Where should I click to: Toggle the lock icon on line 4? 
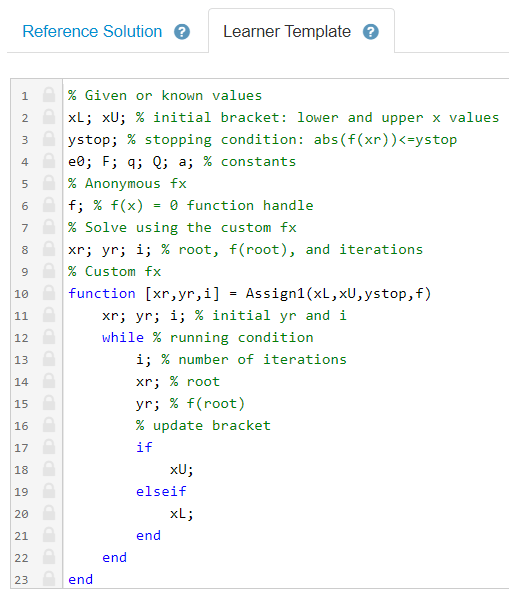49,161
